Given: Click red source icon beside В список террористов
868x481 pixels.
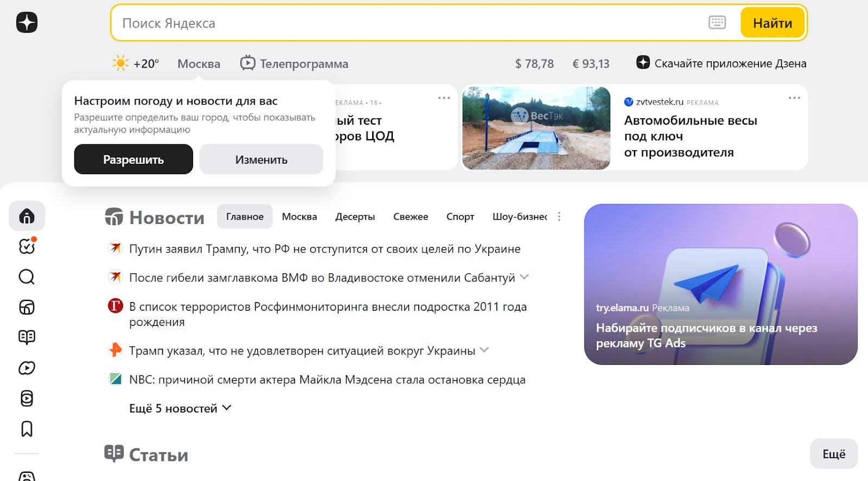Looking at the screenshot, I should point(115,306).
